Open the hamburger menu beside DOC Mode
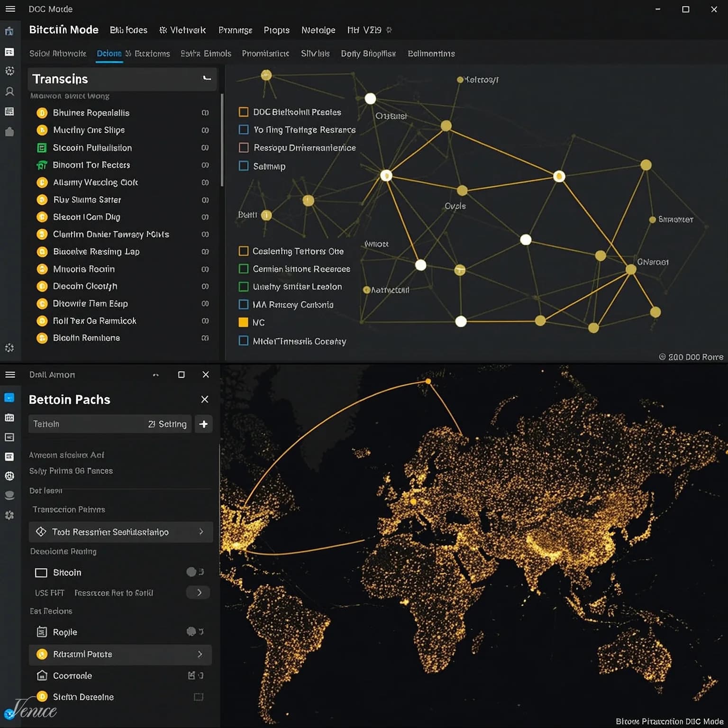Image resolution: width=728 pixels, height=728 pixels. pyautogui.click(x=10, y=9)
